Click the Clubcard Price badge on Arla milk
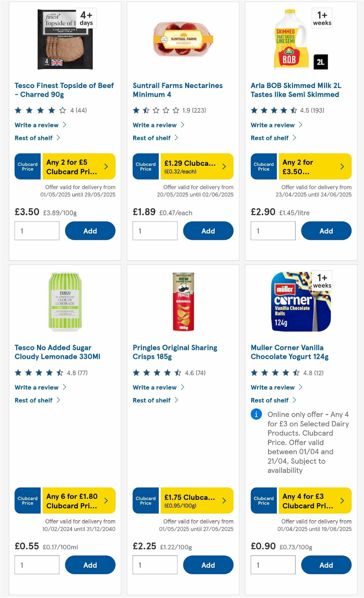This screenshot has height=598, width=364. click(264, 166)
